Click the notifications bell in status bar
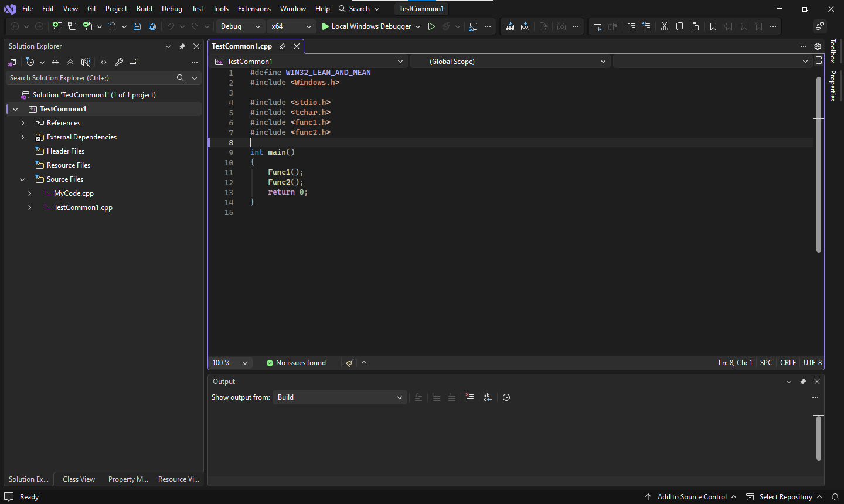The image size is (844, 504). coord(835,497)
